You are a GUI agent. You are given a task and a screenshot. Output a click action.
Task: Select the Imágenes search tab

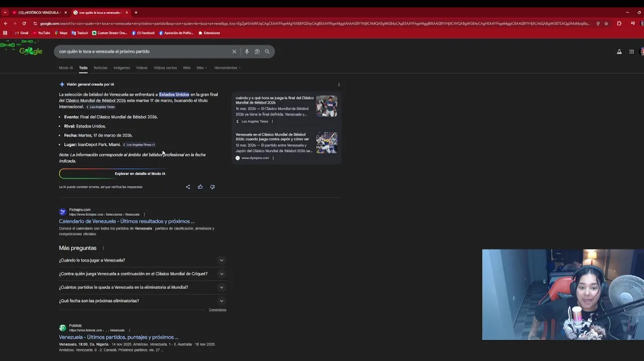click(x=121, y=68)
